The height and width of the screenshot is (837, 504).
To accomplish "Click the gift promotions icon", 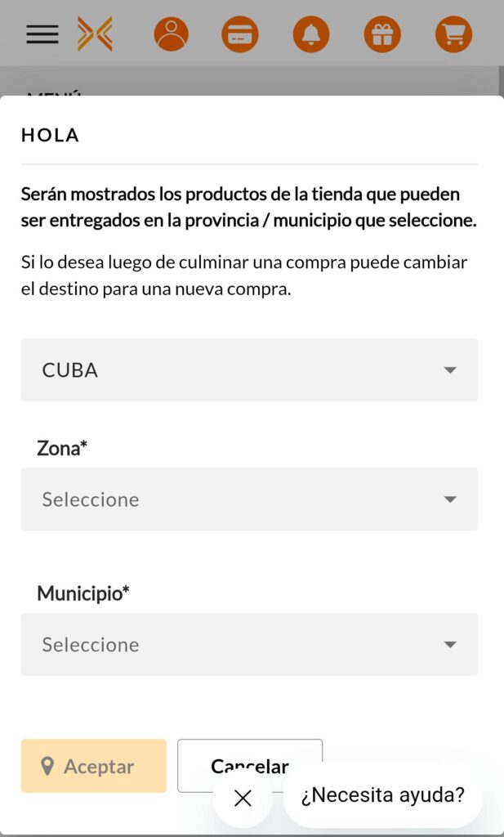I will tap(381, 34).
